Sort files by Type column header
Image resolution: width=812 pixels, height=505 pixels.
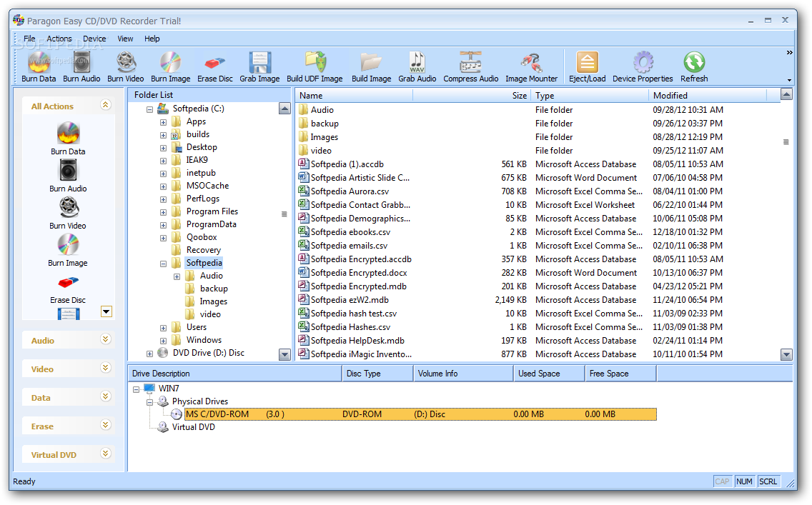coord(589,96)
